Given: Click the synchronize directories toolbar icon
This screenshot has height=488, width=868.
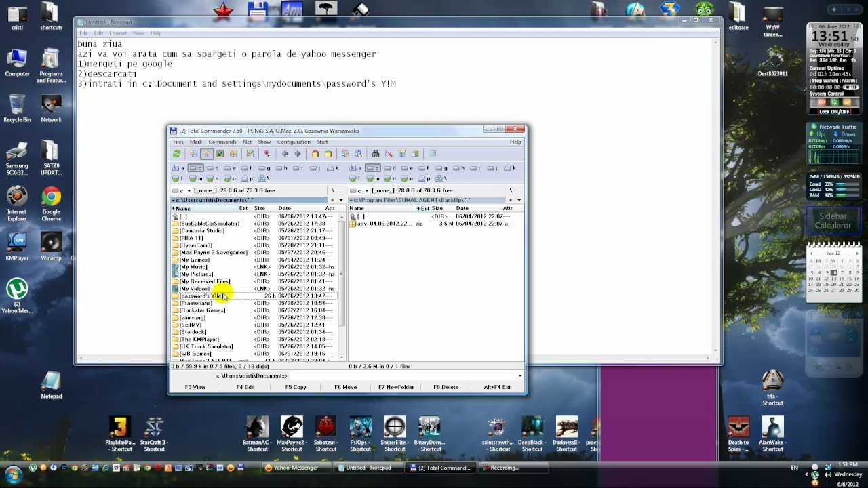Looking at the screenshot, I should pos(401,154).
